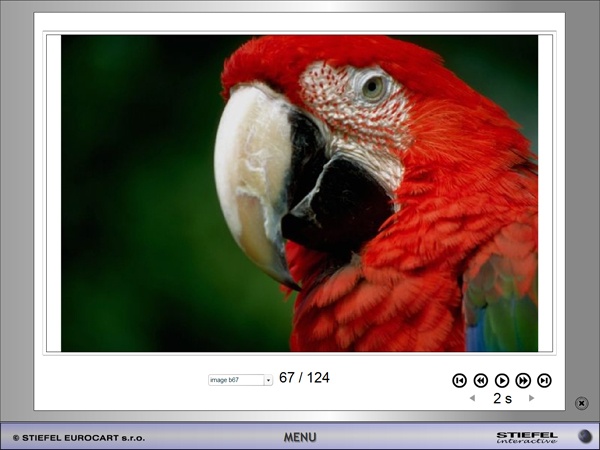The width and height of the screenshot is (600, 450).
Task: Close the image viewer with X button
Action: (581, 403)
